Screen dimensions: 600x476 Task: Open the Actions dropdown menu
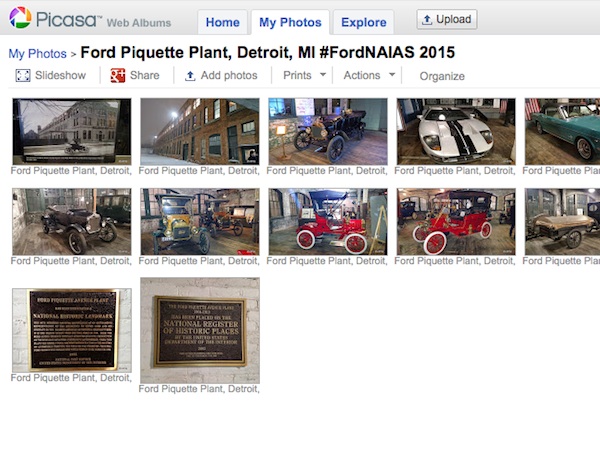pos(369,75)
